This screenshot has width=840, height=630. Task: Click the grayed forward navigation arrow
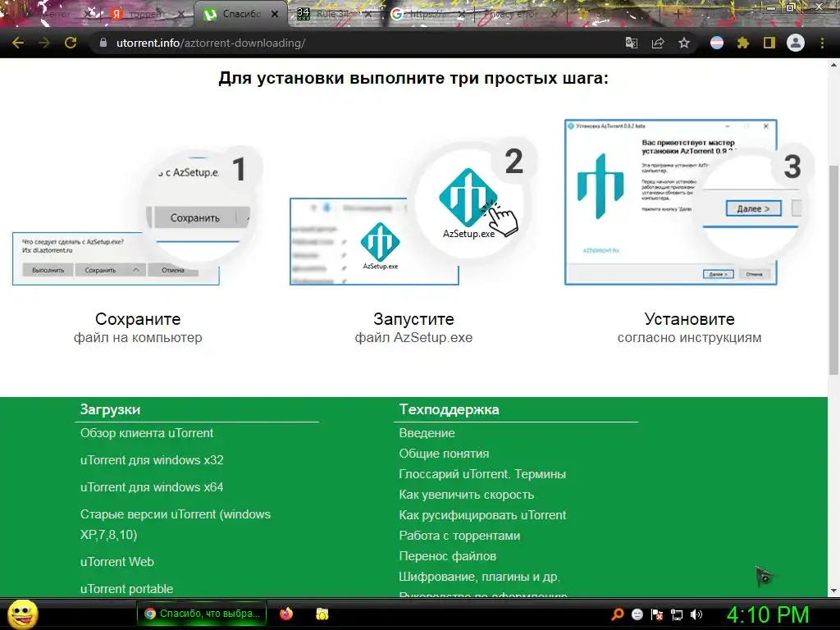(x=44, y=43)
